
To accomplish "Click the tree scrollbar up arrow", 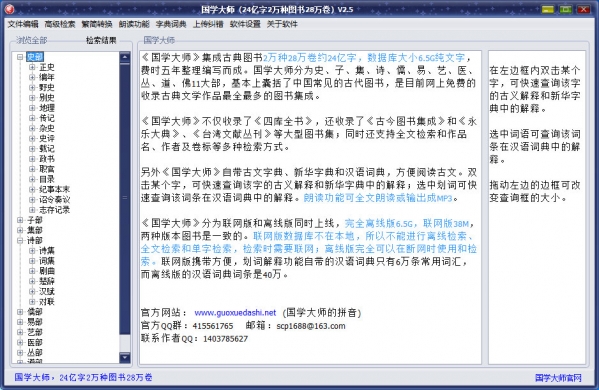I will (x=125, y=57).
